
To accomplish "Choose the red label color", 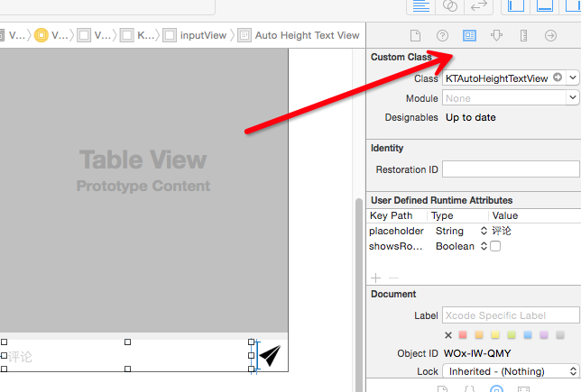I will point(463,335).
